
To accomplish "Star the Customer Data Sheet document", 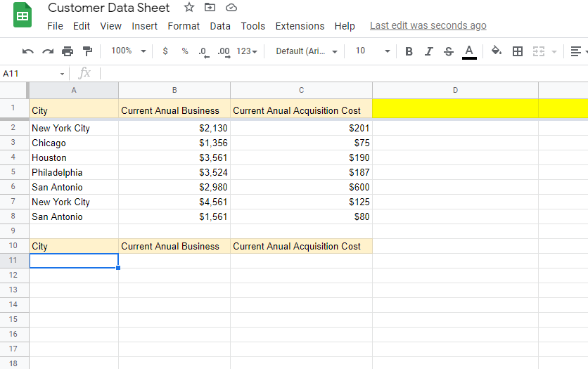I will click(189, 8).
